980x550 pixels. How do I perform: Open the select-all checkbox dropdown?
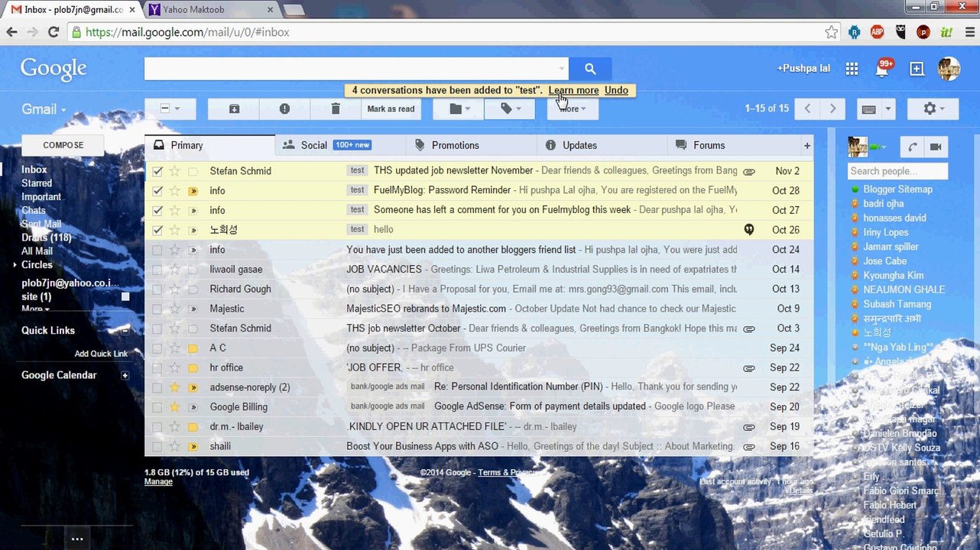click(170, 109)
